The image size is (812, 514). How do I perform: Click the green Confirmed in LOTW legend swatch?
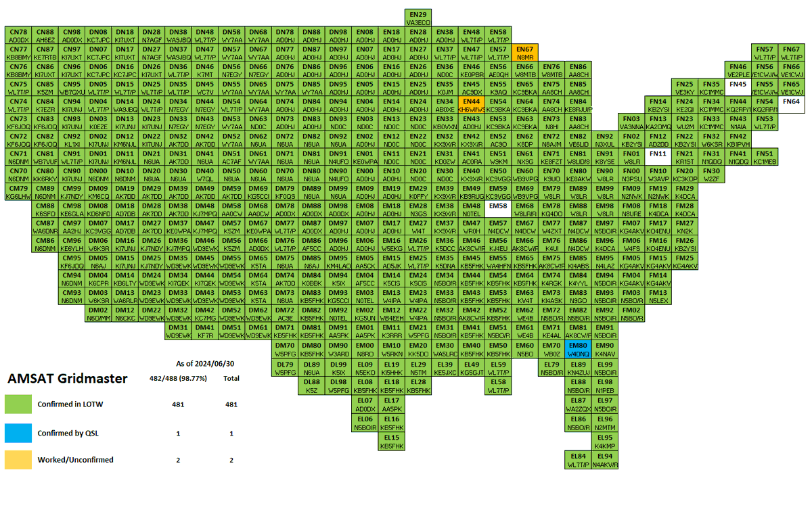coord(18,404)
